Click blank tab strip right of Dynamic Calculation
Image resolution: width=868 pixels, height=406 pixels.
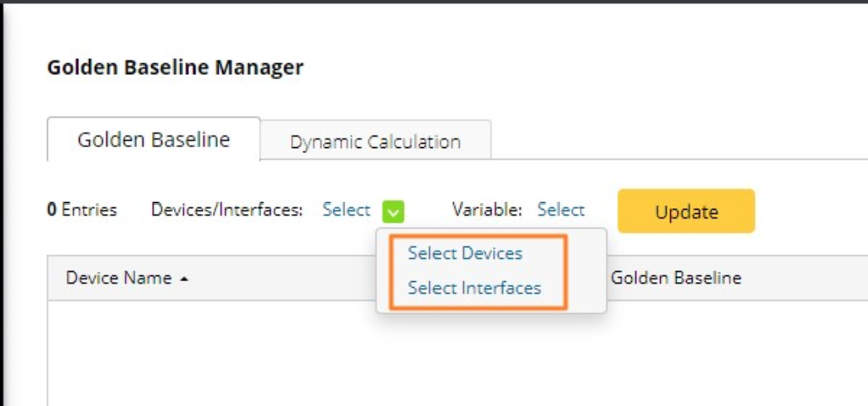(665, 141)
